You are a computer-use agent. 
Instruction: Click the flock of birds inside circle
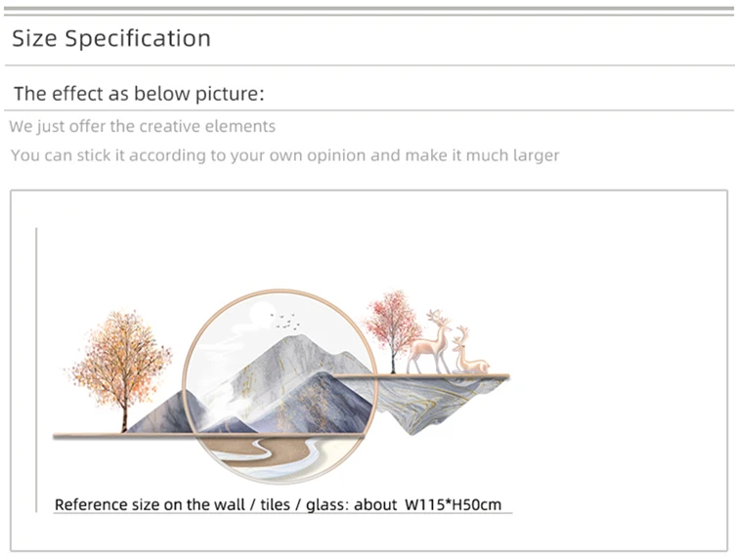tap(285, 321)
